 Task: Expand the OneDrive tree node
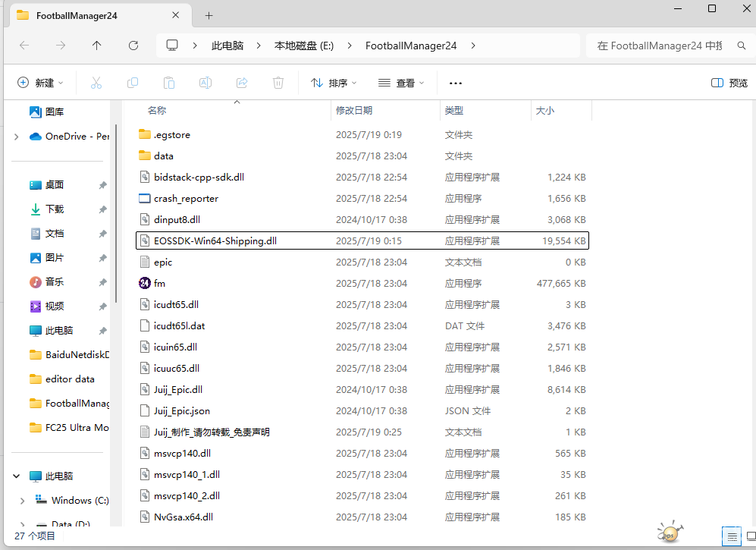[x=17, y=137]
